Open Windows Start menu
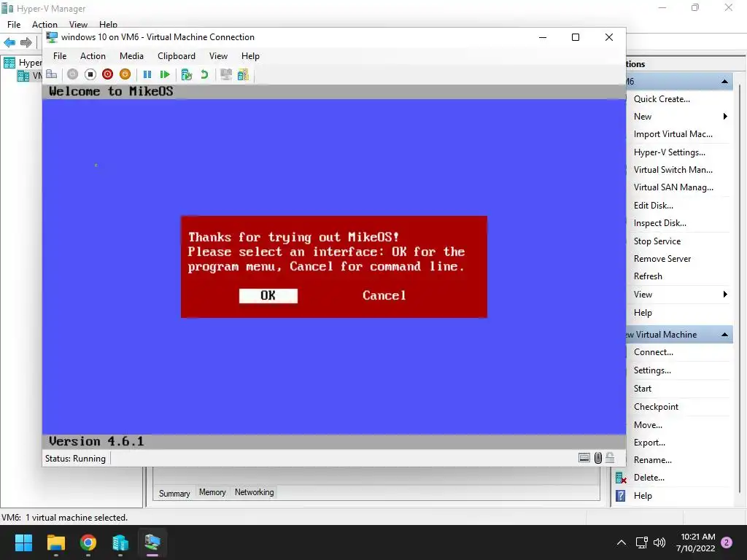 tap(23, 542)
